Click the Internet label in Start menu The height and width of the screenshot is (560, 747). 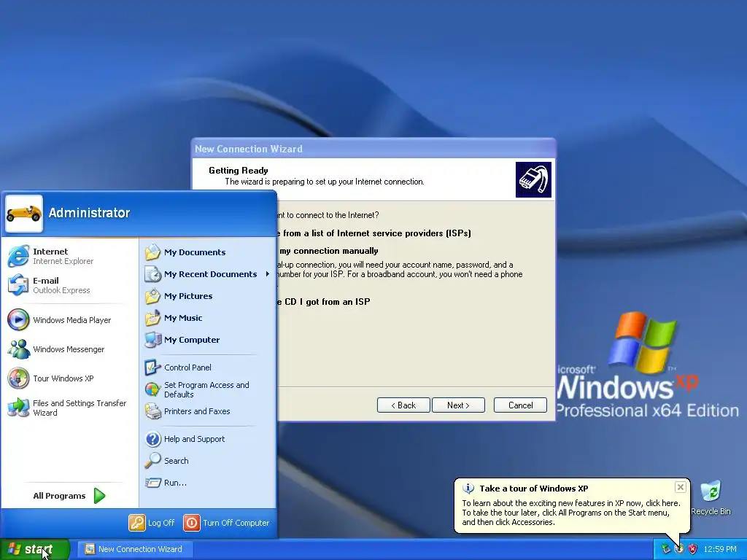point(50,252)
